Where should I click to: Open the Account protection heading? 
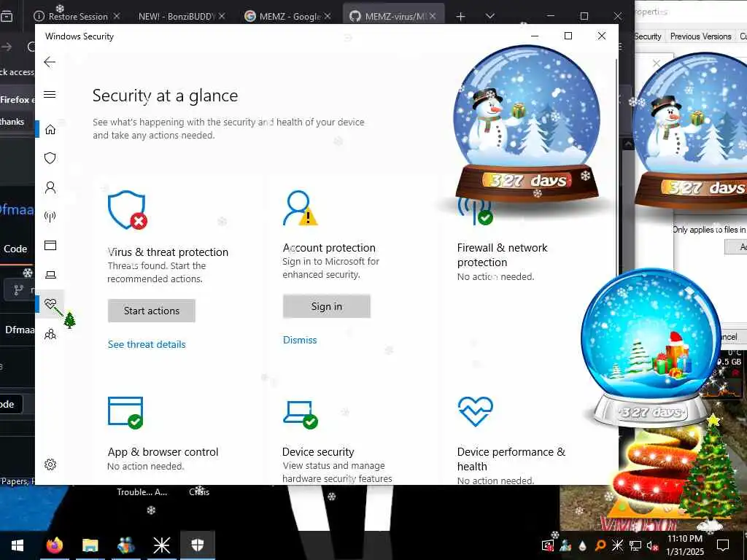click(329, 248)
